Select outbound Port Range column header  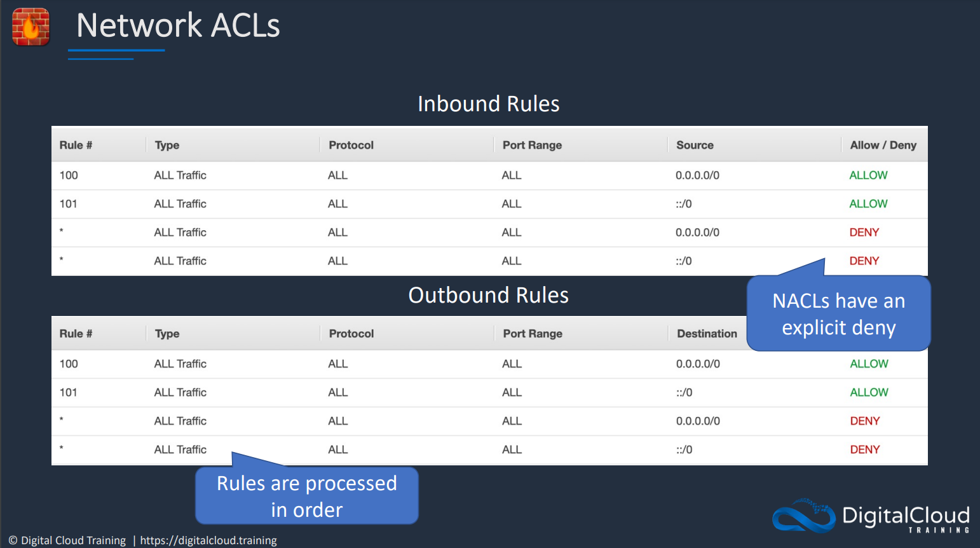(533, 334)
